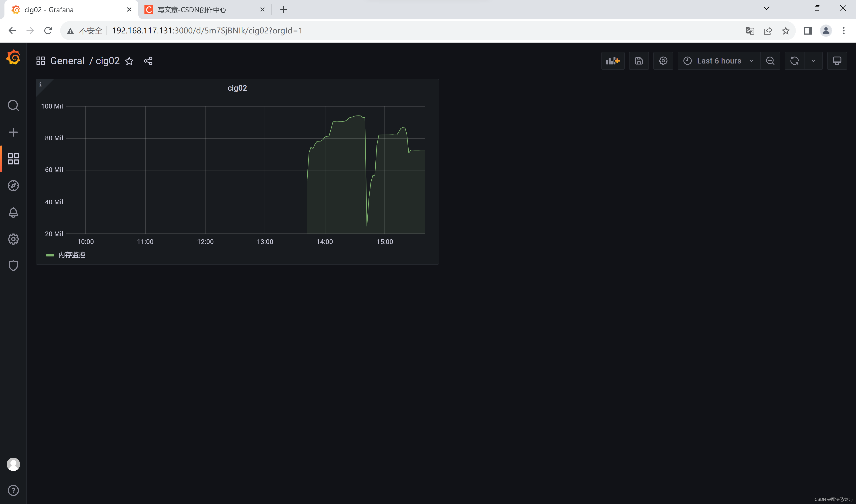Screen dimensions: 856x504
Task: Open the Alerting panel
Action: 13,212
